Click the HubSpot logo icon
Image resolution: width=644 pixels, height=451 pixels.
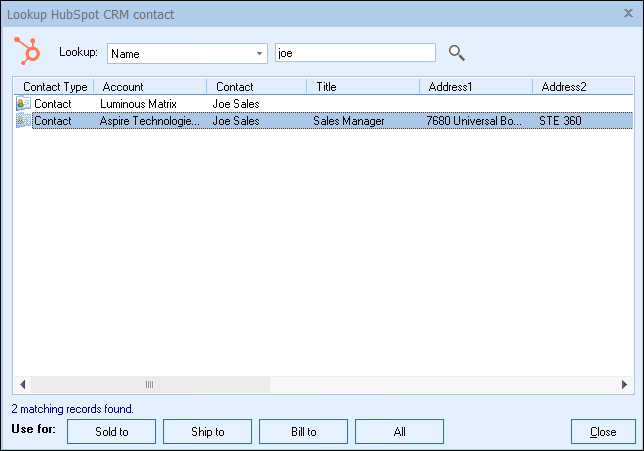tap(26, 51)
